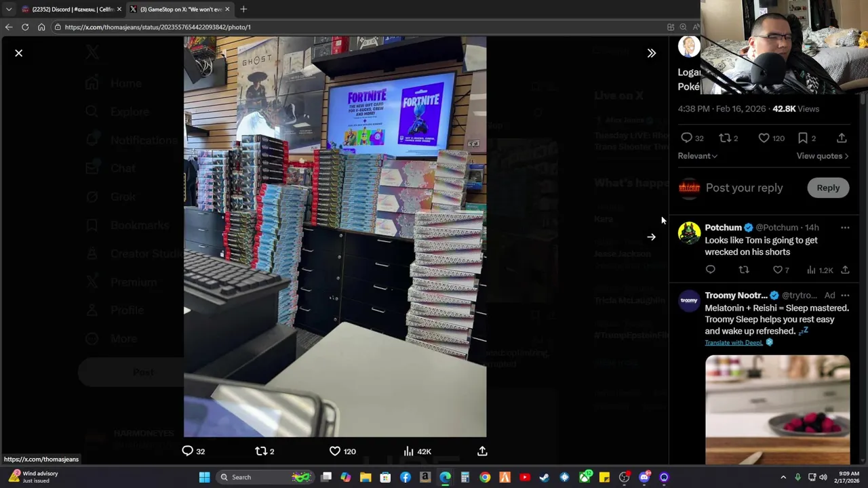This screenshot has height=488, width=868.
Task: Open Potchum display name link
Action: pos(723,228)
